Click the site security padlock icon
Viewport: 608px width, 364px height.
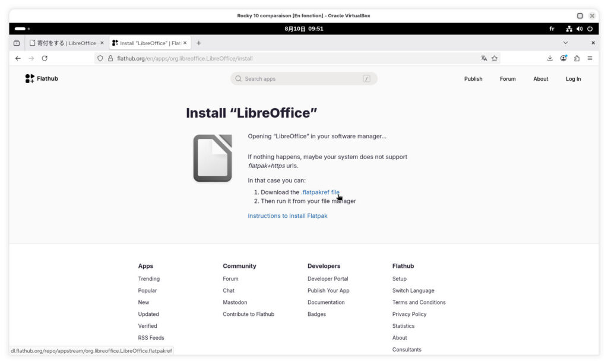pyautogui.click(x=110, y=59)
